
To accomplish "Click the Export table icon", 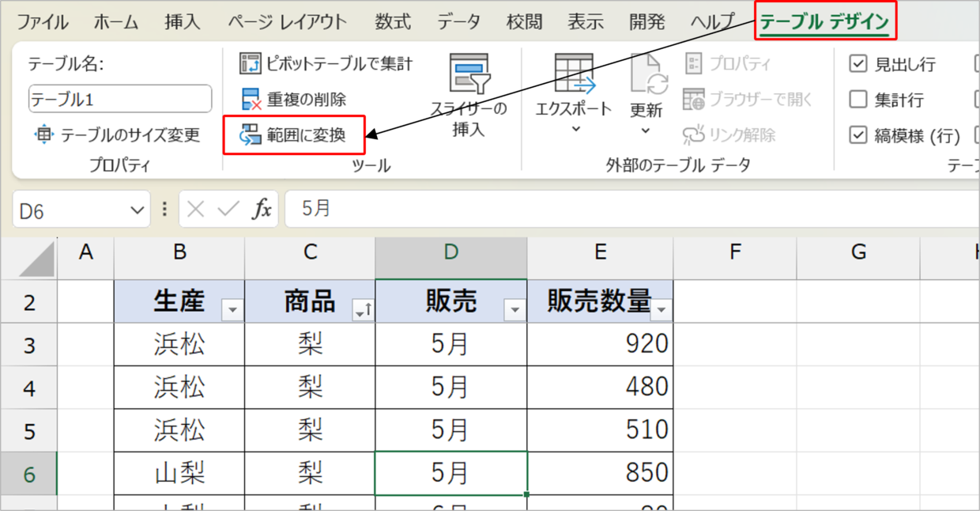I will tap(575, 74).
